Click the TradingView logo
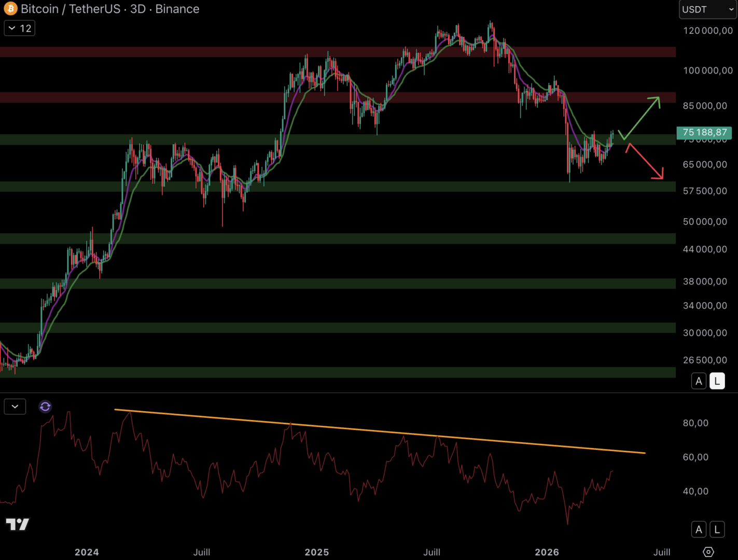The height and width of the screenshot is (560, 738). (x=18, y=524)
